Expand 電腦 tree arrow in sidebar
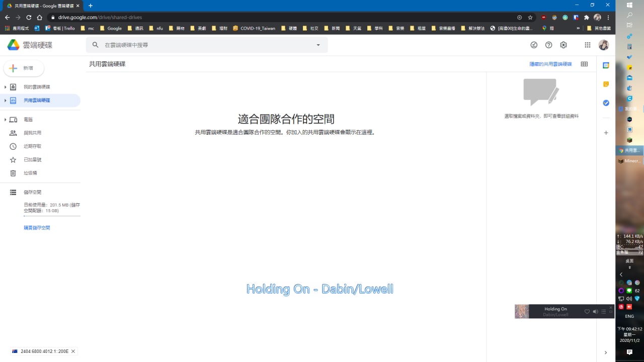The image size is (644, 362). tap(6, 120)
